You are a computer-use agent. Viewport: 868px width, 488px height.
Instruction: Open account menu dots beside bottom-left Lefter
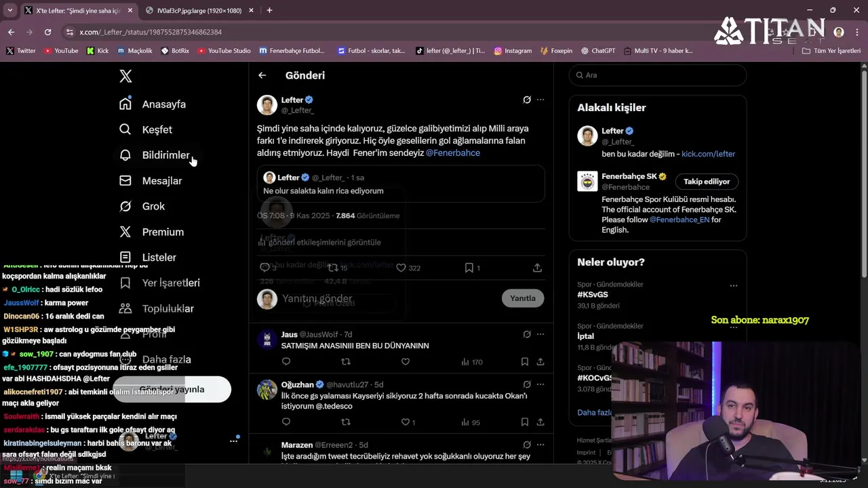[233, 441]
